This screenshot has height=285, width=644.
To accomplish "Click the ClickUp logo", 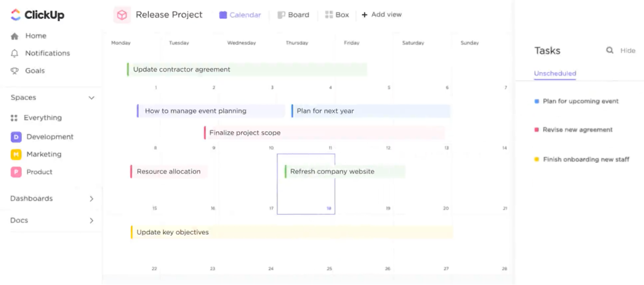I will (x=37, y=15).
